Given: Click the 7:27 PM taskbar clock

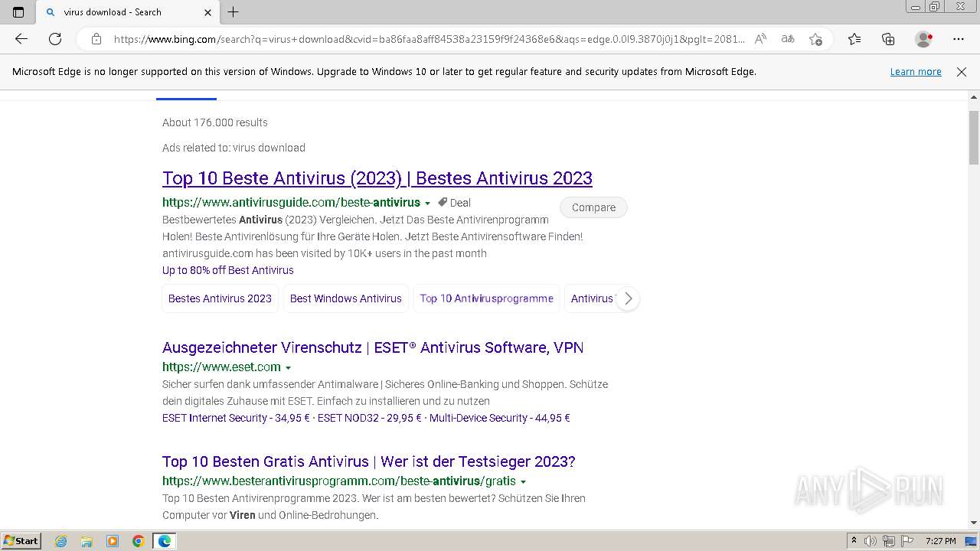Looking at the screenshot, I should 940,541.
